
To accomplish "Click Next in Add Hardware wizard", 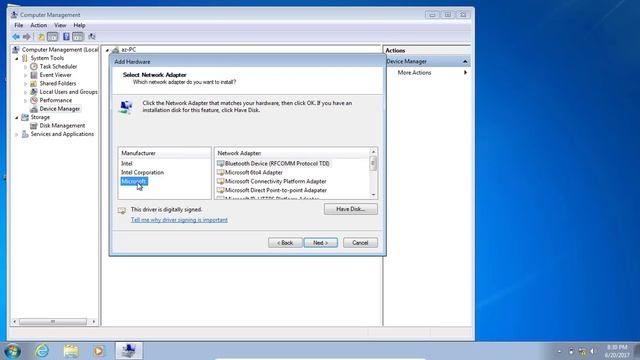I will (320, 242).
